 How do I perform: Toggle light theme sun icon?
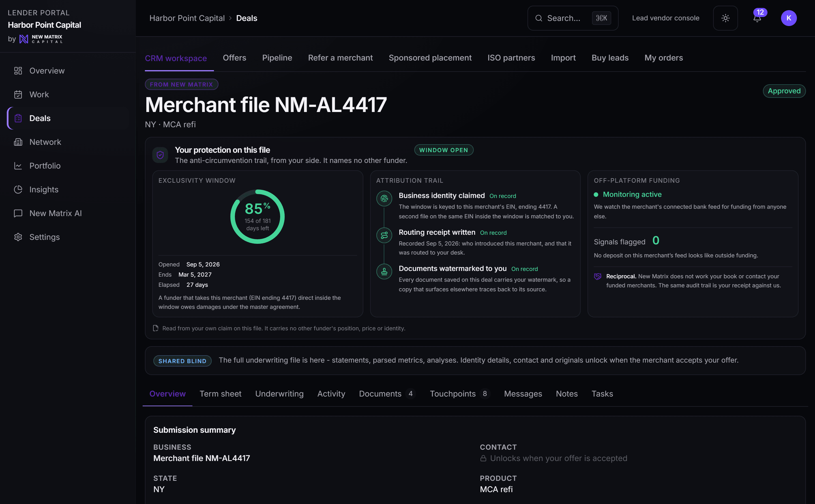(725, 18)
